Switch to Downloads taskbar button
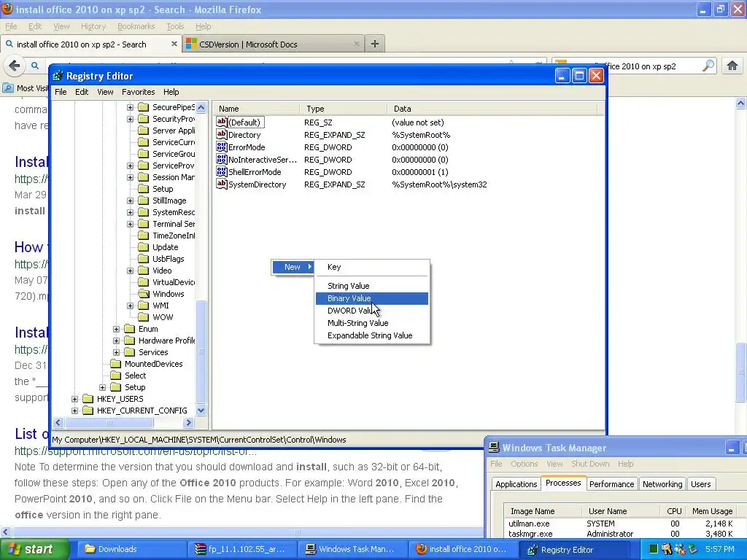Image resolution: width=747 pixels, height=560 pixels. 131,549
